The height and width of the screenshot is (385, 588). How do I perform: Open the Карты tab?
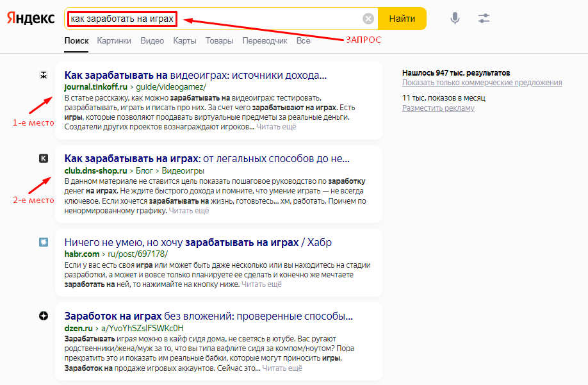184,41
